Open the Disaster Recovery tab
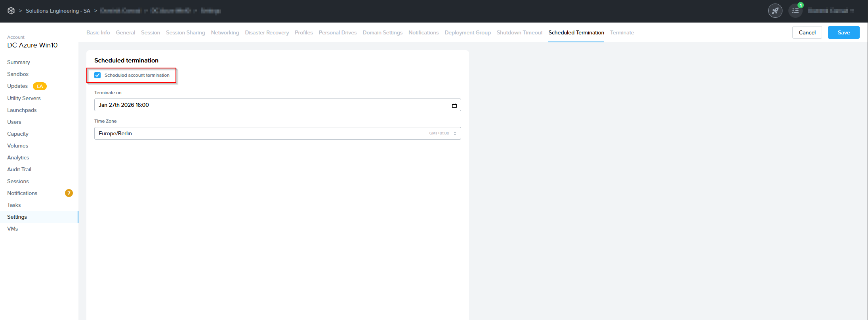868x320 pixels. pos(267,32)
